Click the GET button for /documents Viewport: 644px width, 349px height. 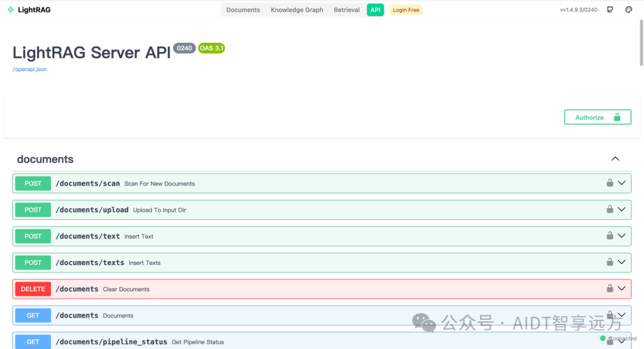[33, 315]
